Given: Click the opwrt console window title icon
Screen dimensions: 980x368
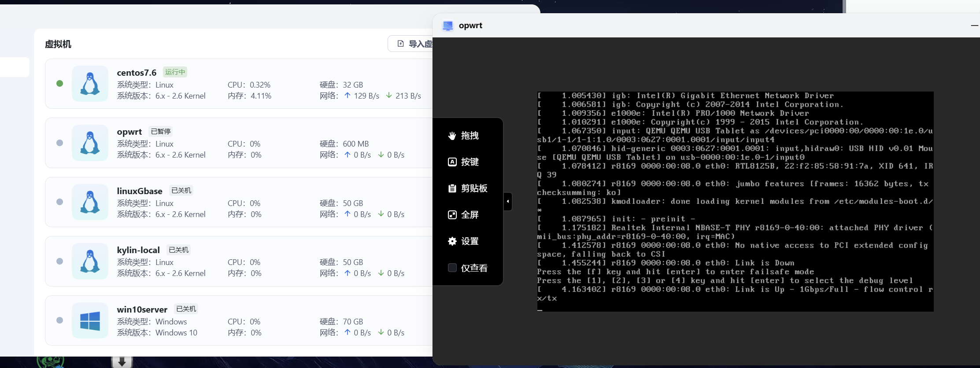Looking at the screenshot, I should [x=448, y=26].
